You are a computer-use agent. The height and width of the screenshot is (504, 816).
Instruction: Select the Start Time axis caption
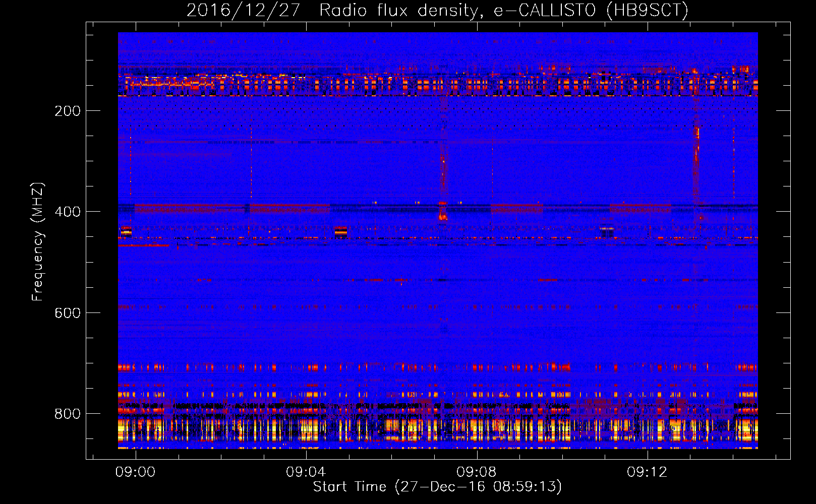(x=437, y=487)
